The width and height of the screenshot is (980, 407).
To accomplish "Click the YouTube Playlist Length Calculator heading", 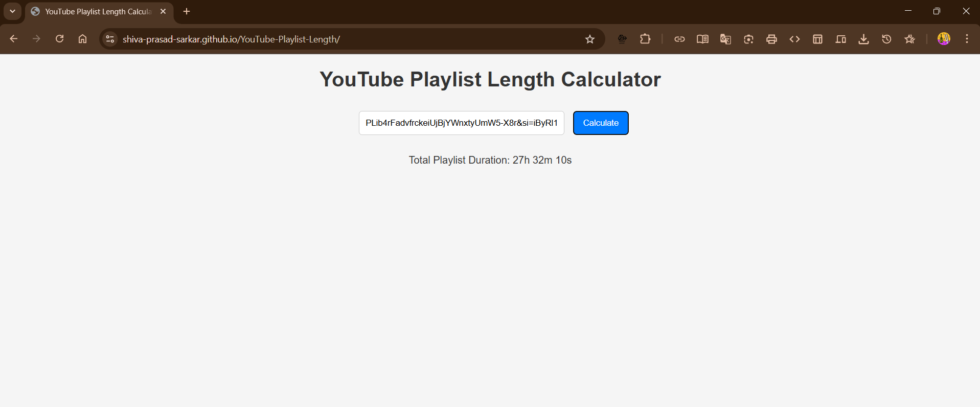I will coord(490,79).
